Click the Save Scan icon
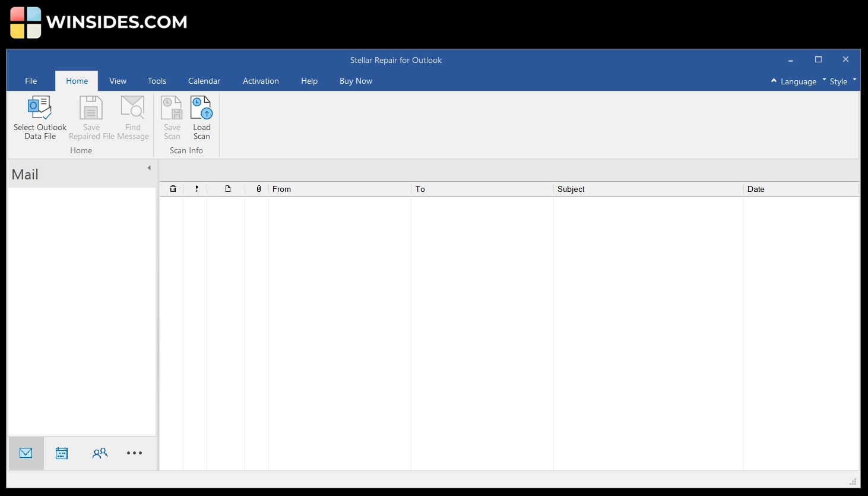The image size is (868, 496). coord(172,108)
